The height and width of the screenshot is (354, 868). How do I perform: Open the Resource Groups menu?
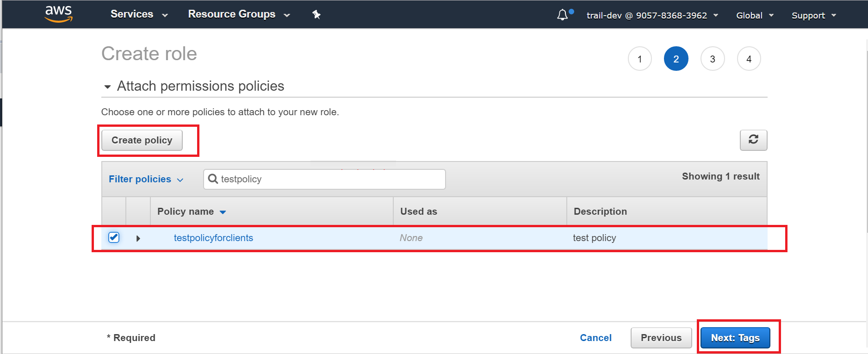[x=239, y=14]
